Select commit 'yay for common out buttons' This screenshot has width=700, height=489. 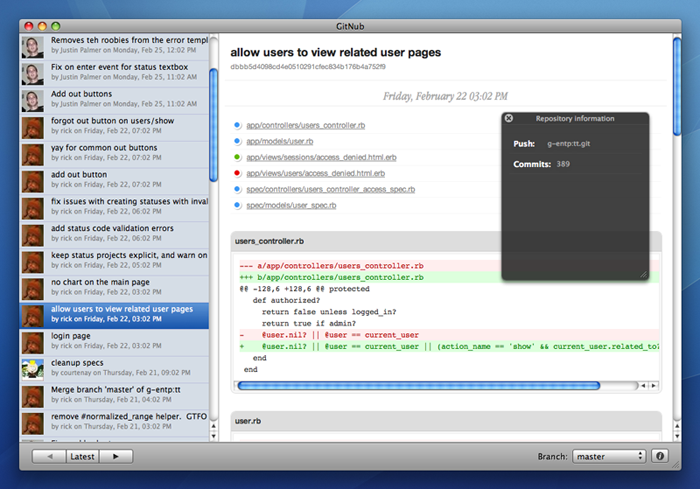(114, 154)
